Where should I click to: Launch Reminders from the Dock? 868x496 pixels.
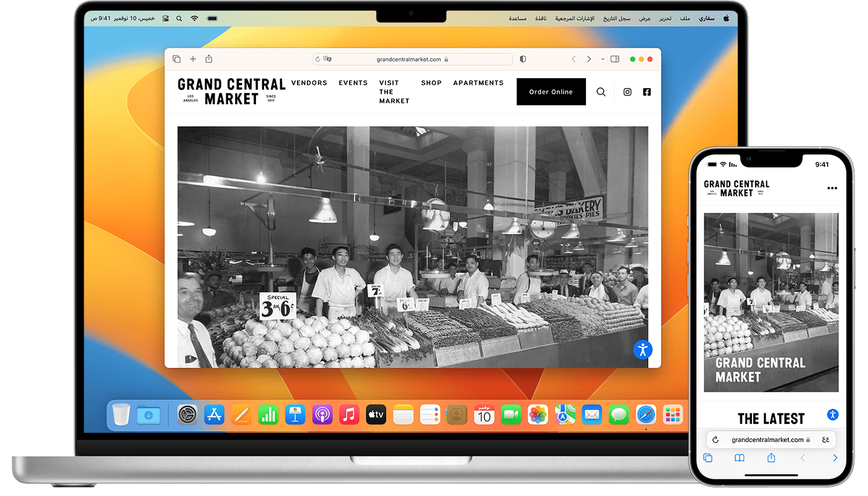click(x=430, y=415)
